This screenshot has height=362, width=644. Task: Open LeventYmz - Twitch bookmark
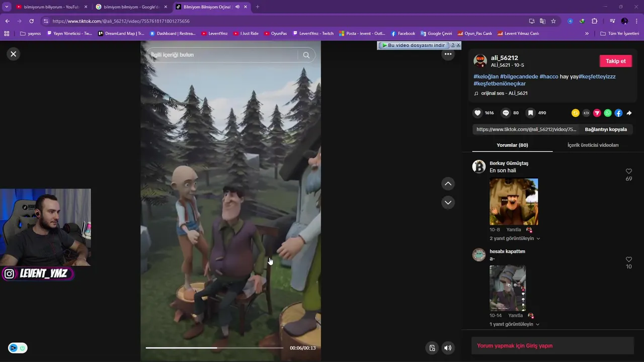pyautogui.click(x=313, y=34)
